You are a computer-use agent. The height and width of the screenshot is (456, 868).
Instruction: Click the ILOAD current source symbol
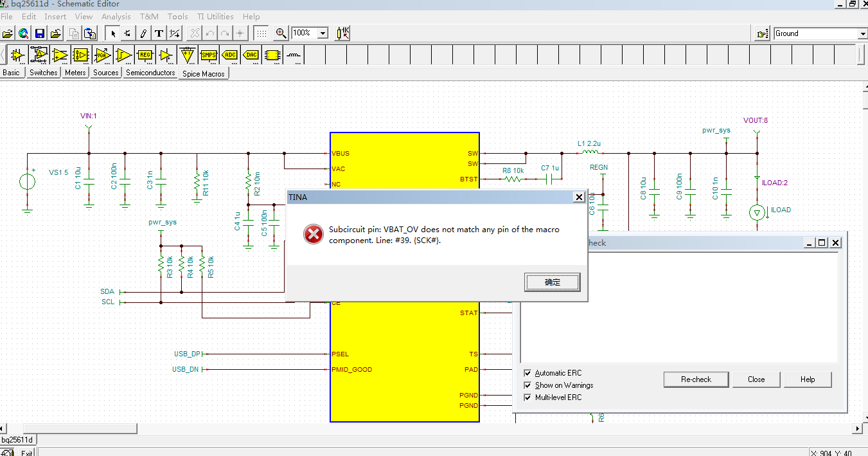click(x=757, y=212)
